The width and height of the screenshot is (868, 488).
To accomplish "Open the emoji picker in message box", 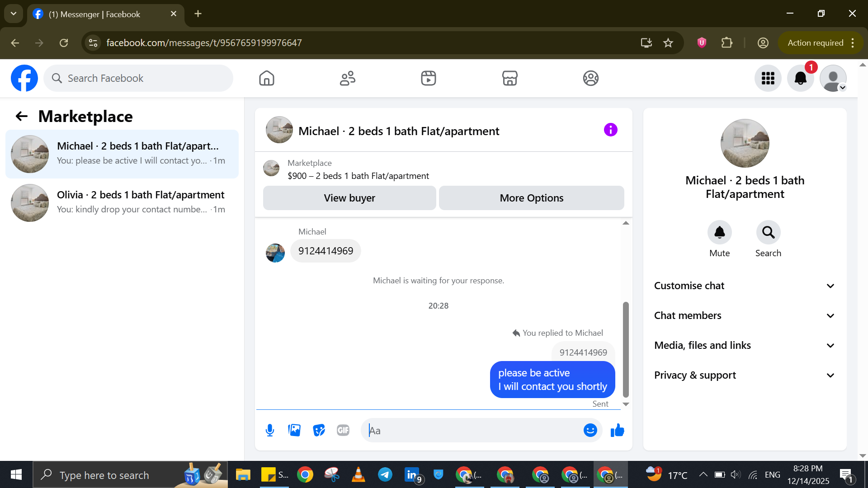I will pos(590,430).
